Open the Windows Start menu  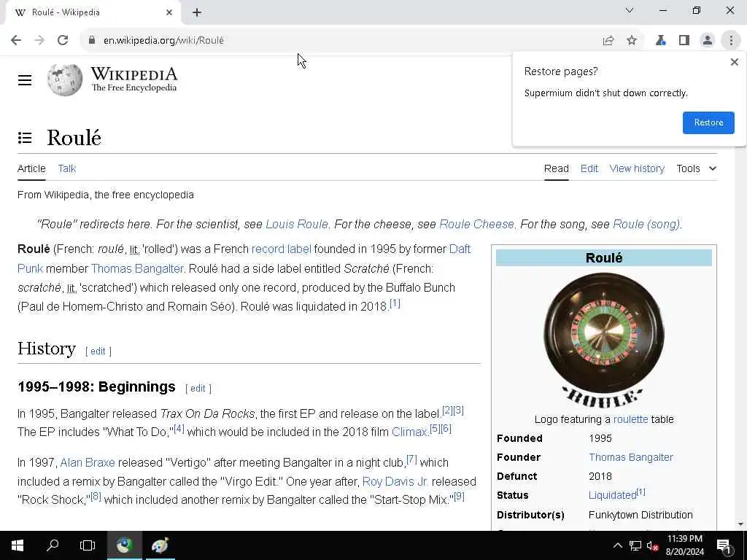18,545
